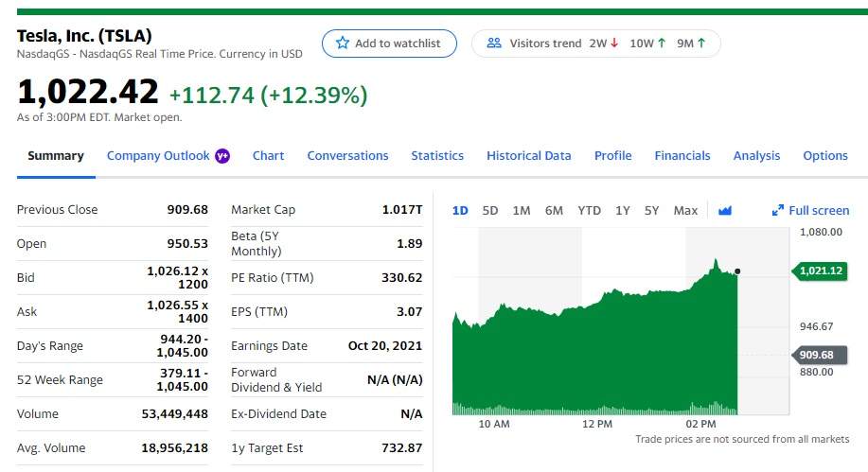Select the 5D chart range
This screenshot has width=868, height=472.
(490, 210)
